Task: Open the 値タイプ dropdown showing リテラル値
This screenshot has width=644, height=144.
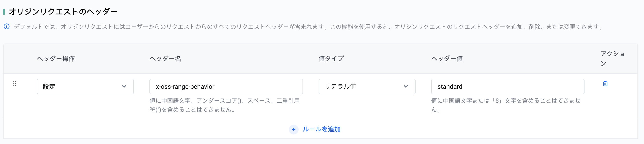Action: pos(367,86)
